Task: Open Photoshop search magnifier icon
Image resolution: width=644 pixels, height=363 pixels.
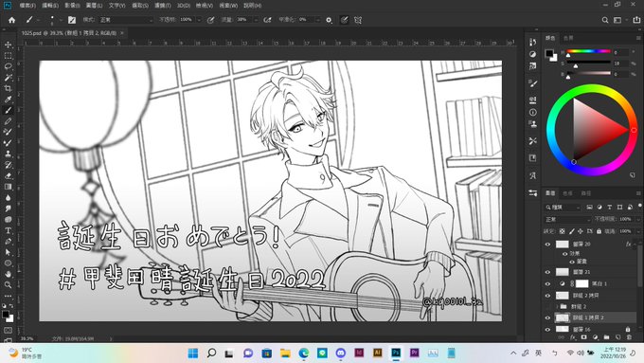Action: (605, 20)
